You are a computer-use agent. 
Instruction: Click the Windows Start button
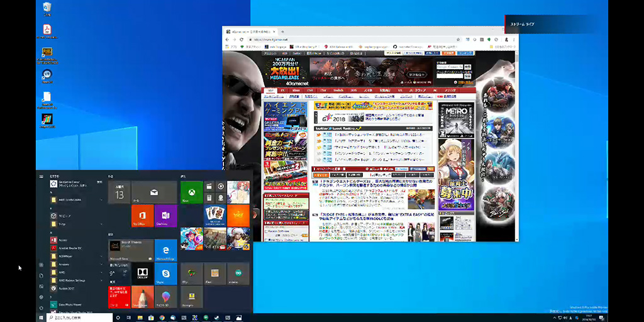(x=42, y=318)
